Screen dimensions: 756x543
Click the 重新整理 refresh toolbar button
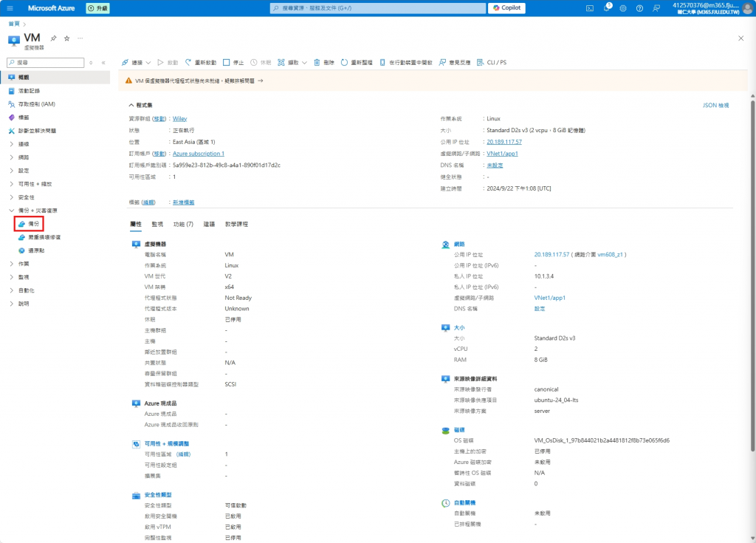click(x=357, y=62)
